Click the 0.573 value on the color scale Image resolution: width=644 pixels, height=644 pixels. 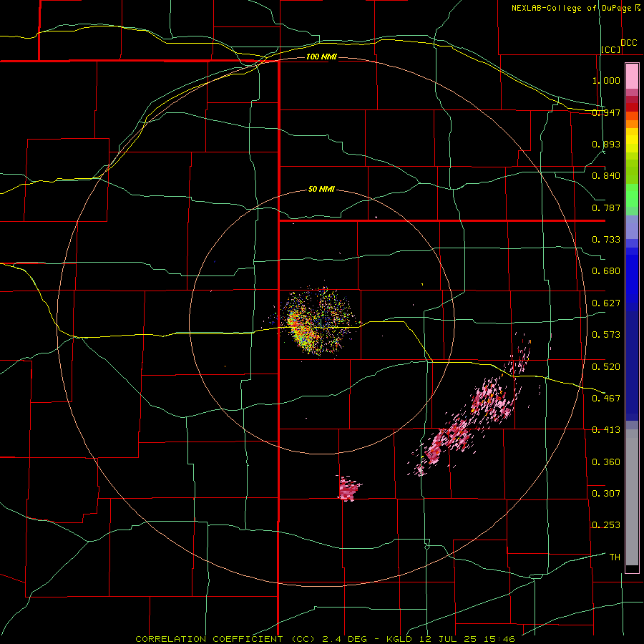click(606, 335)
